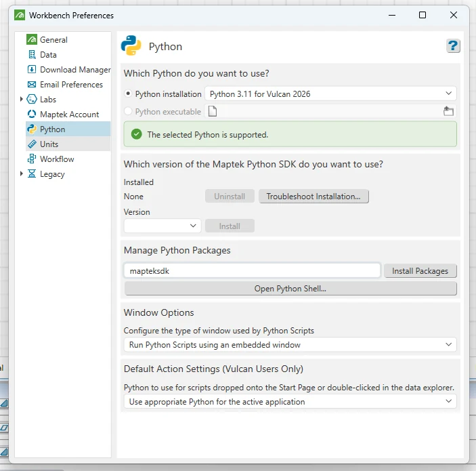Expand the Legacy tree node
Image resolution: width=476 pixels, height=471 pixels.
pos(21,173)
